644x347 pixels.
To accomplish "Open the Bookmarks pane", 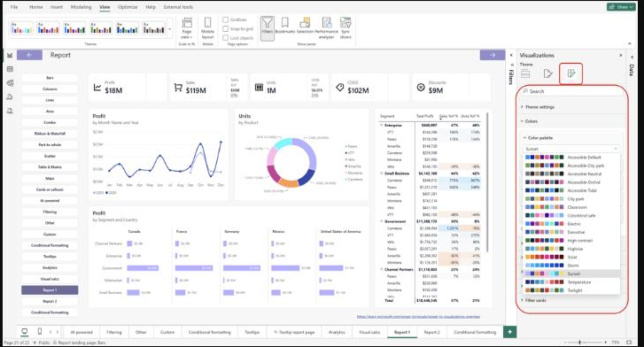I will [x=284, y=26].
